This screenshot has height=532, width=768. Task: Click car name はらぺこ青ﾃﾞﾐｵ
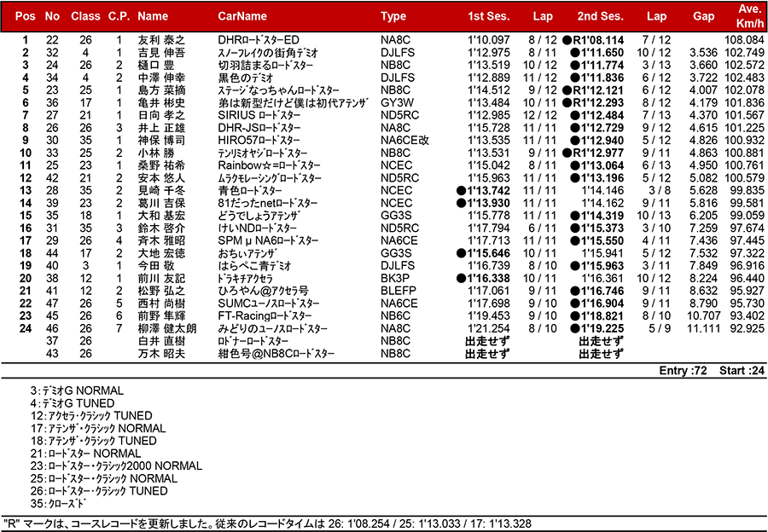pos(254,266)
